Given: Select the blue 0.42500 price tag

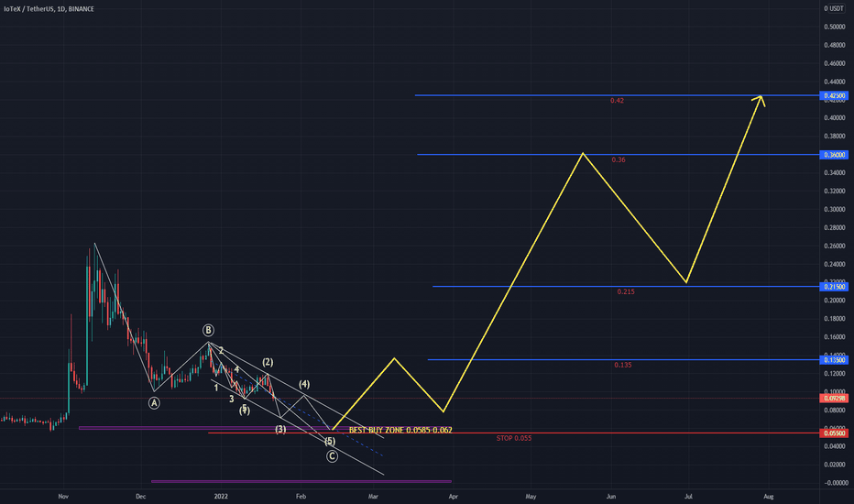Looking at the screenshot, I should coord(834,96).
